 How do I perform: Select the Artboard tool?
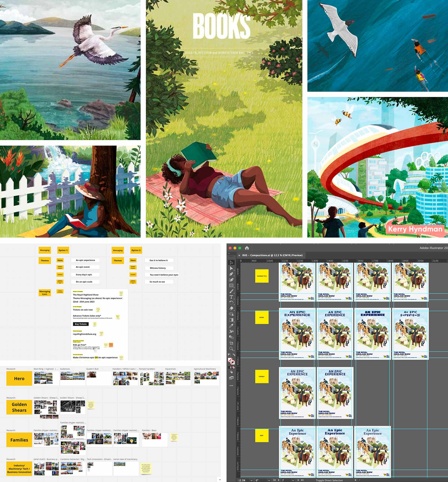[x=231, y=343]
